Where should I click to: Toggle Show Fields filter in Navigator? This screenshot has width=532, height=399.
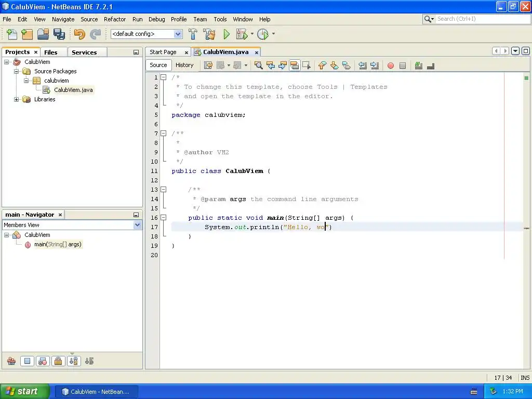pos(27,361)
